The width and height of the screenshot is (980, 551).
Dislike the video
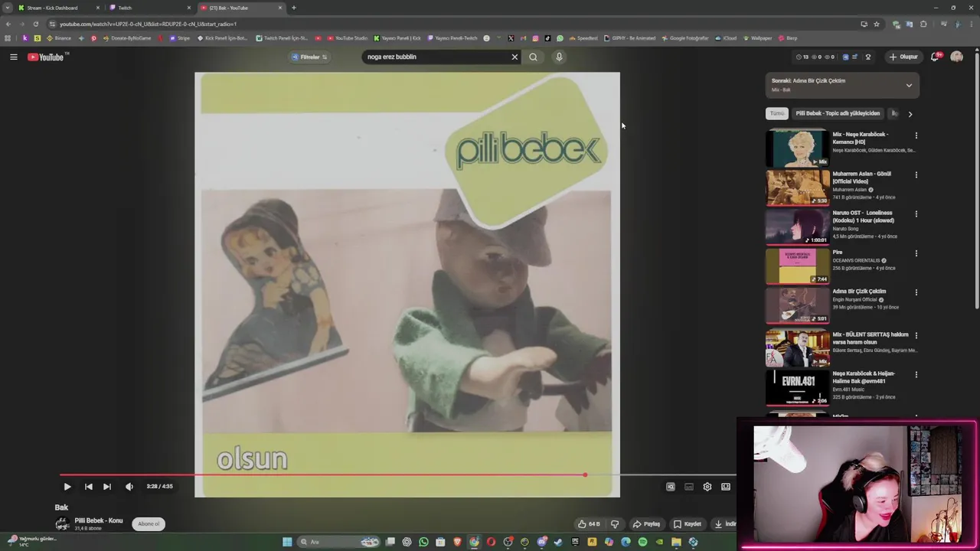[615, 524]
